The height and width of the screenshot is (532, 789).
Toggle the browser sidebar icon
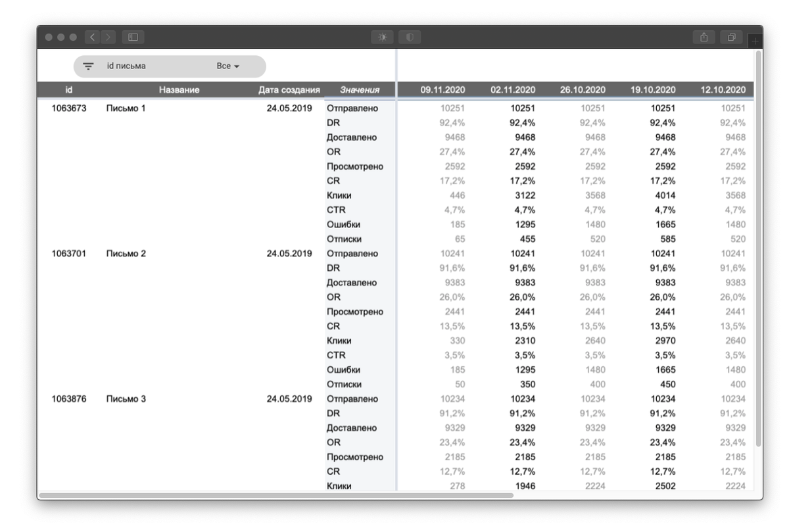[x=133, y=37]
